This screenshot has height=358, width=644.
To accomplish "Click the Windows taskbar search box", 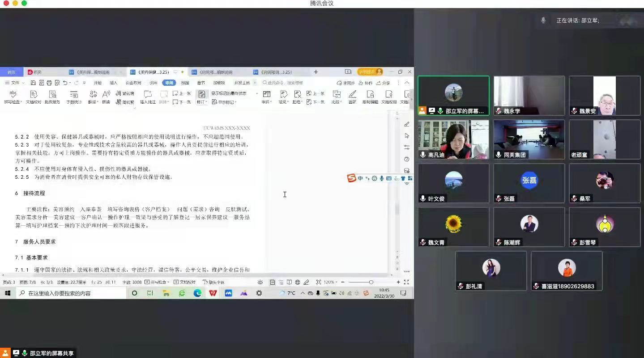I will (x=72, y=293).
